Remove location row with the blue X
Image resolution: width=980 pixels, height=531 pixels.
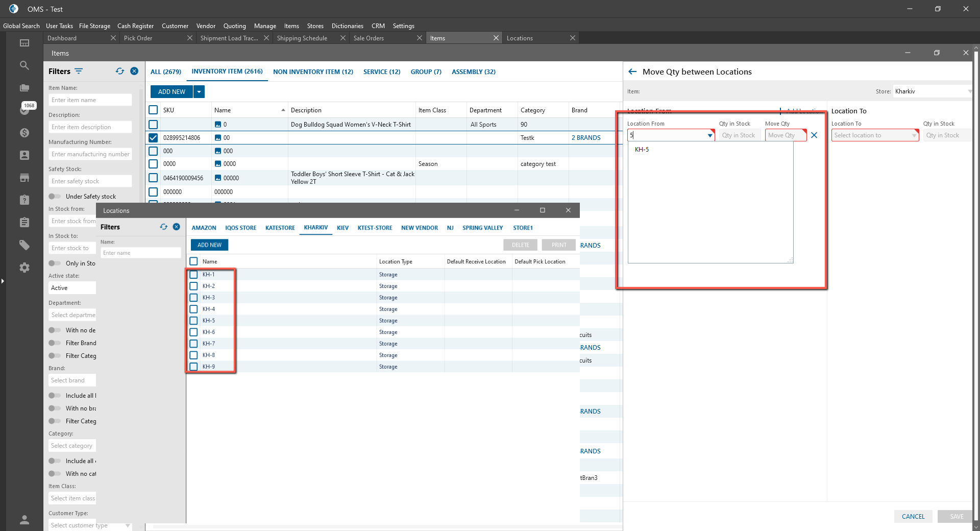(814, 135)
